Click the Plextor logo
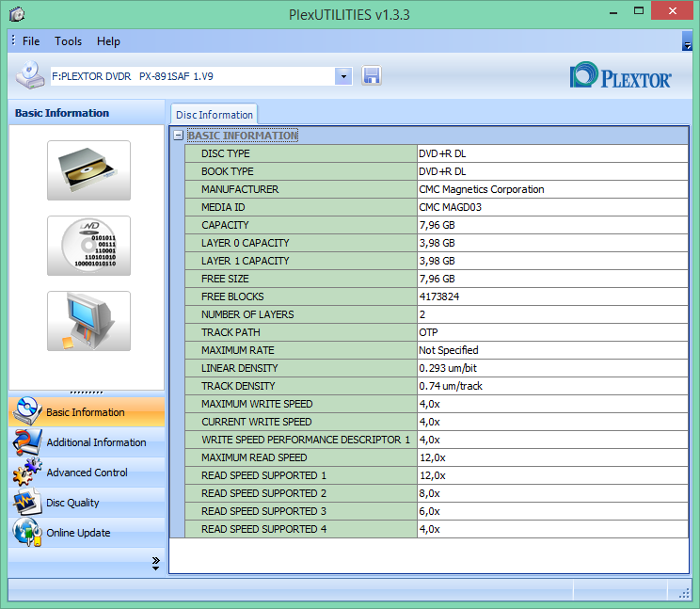Screen dimensions: 700x609 pos(621,75)
